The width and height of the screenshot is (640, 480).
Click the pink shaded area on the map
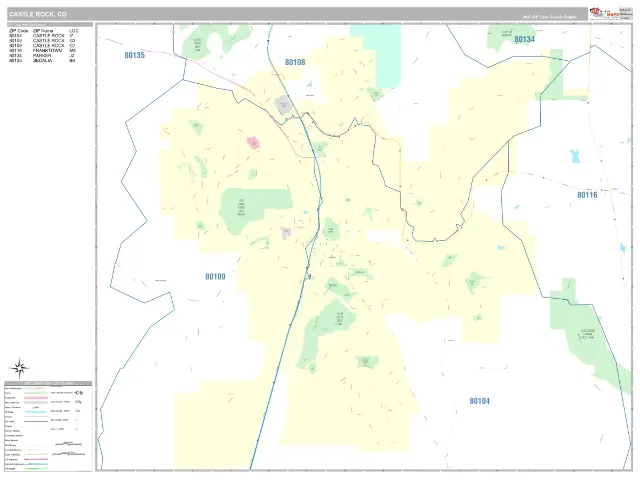[253, 143]
